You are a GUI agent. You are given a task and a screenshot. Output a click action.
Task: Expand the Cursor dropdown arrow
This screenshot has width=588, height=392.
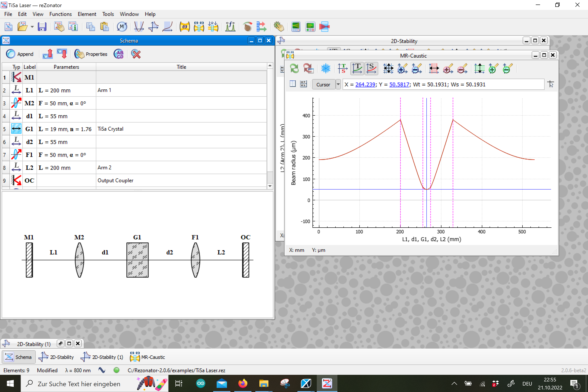(x=338, y=84)
